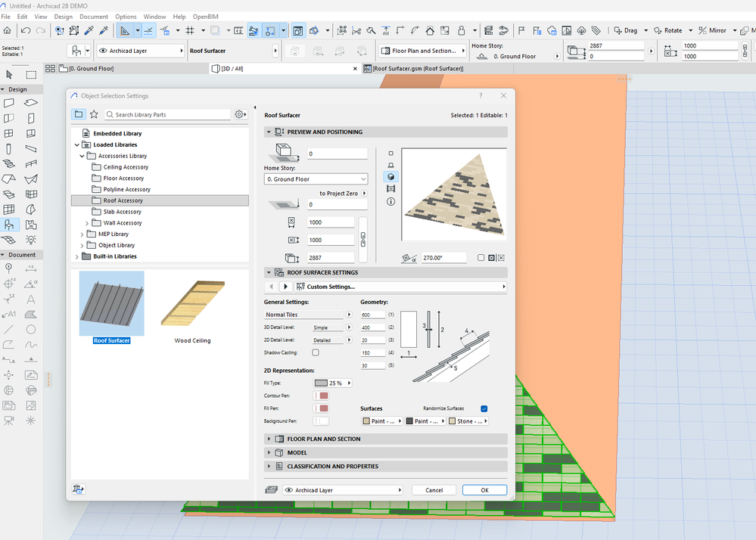Select the Column tool in Design toolbox
Image resolution: width=756 pixels, height=540 pixels.
click(x=8, y=149)
